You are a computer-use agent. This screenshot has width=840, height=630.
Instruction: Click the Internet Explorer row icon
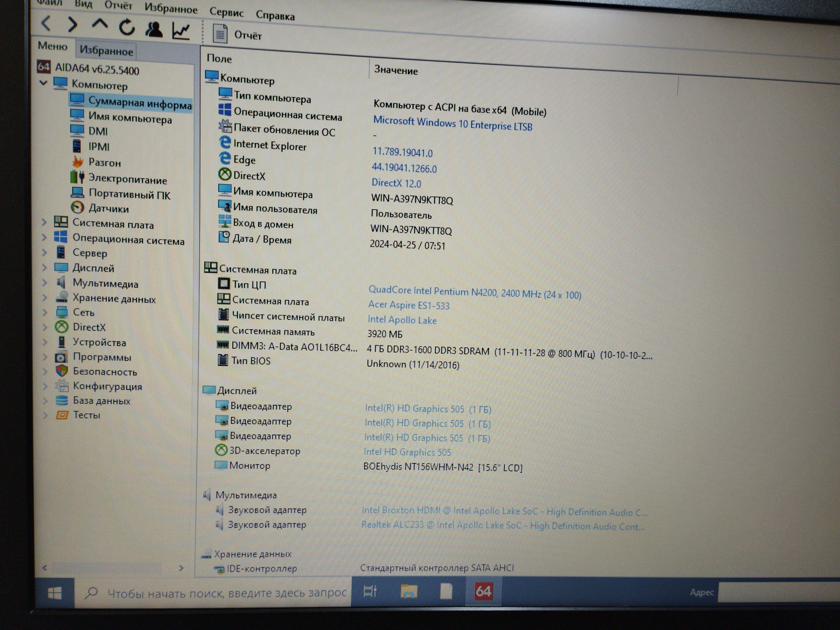(x=225, y=142)
